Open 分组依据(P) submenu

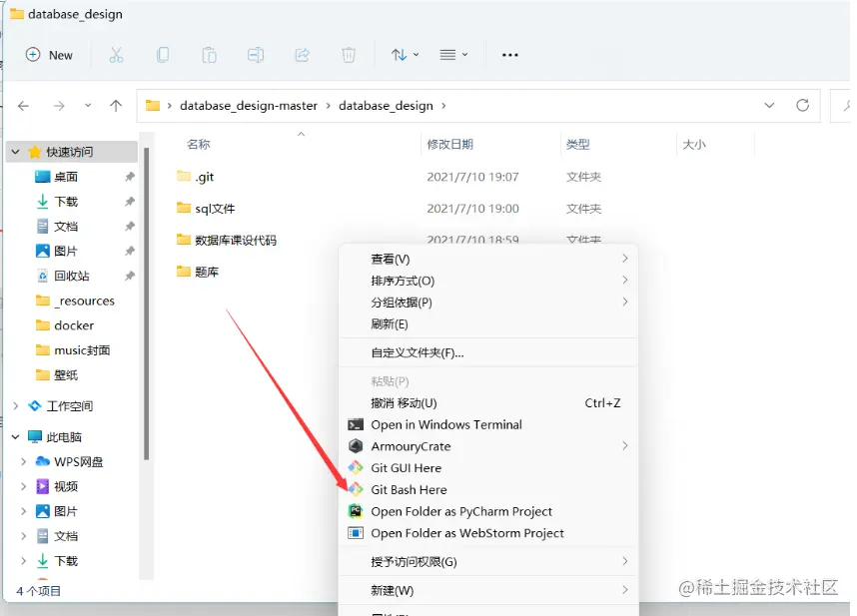(488, 303)
